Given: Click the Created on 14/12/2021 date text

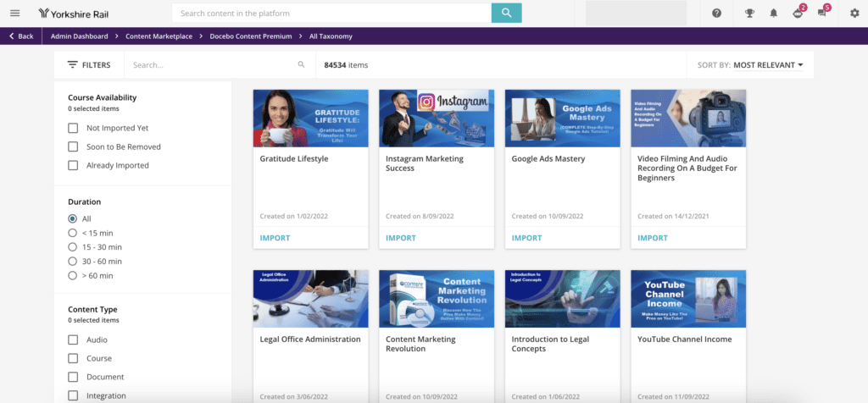Looking at the screenshot, I should tap(673, 216).
